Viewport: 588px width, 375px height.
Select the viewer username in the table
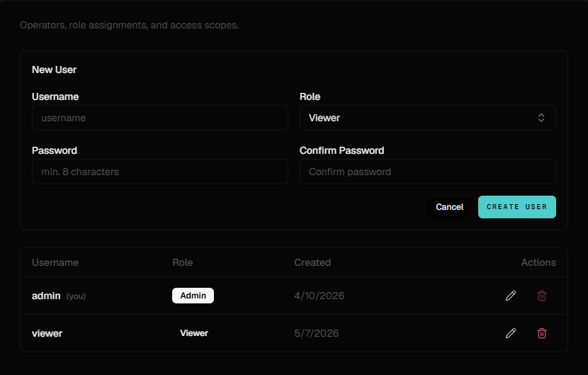click(x=47, y=333)
